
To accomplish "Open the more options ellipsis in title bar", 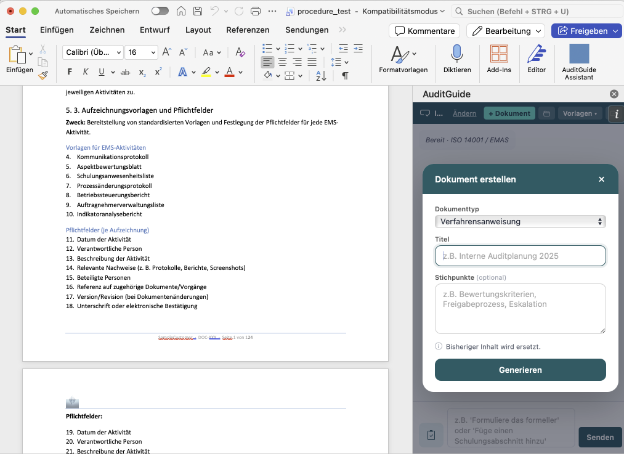I will [x=272, y=11].
